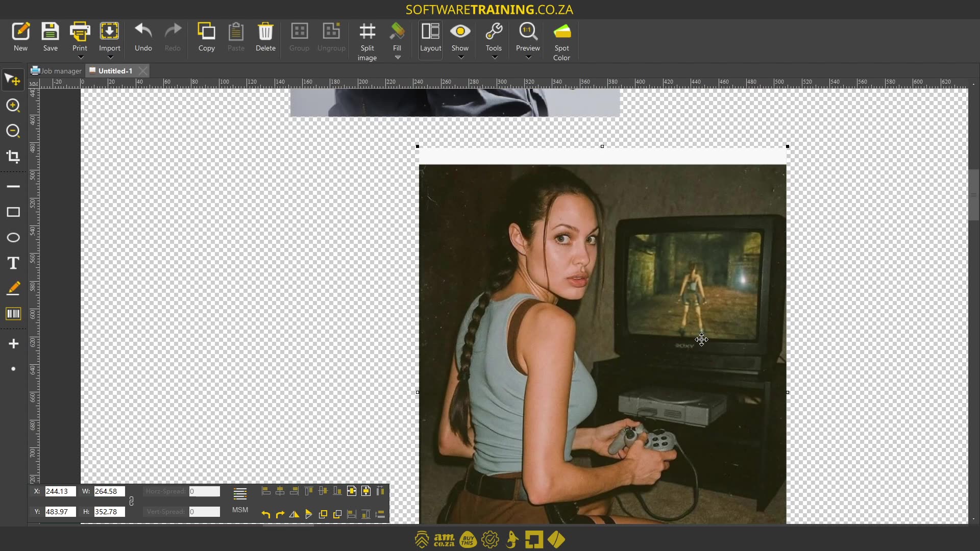Toggle the Layout panel button
This screenshot has height=551, width=980.
pyautogui.click(x=430, y=40)
